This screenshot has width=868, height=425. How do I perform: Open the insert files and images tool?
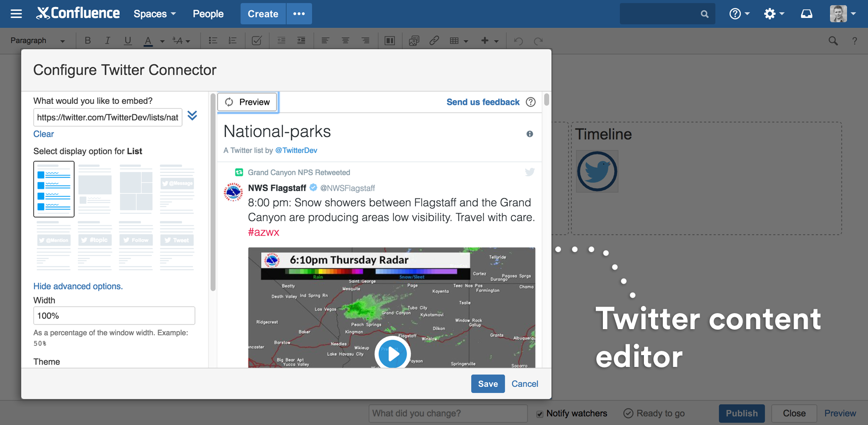tap(414, 41)
